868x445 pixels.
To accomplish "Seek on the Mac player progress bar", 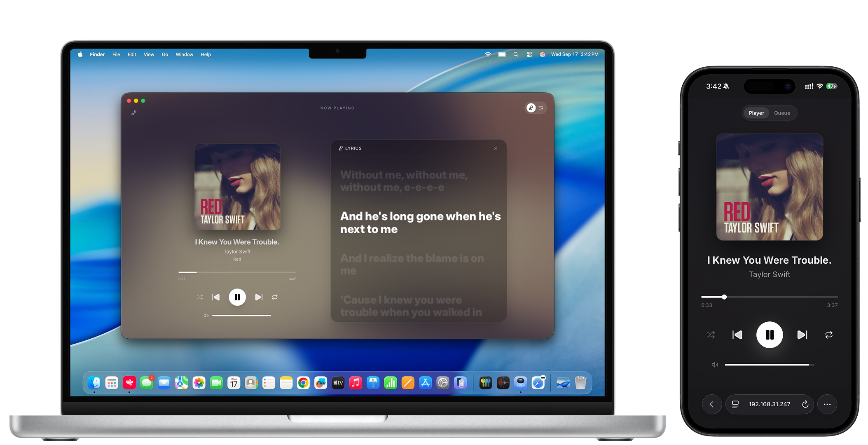I will click(x=237, y=272).
